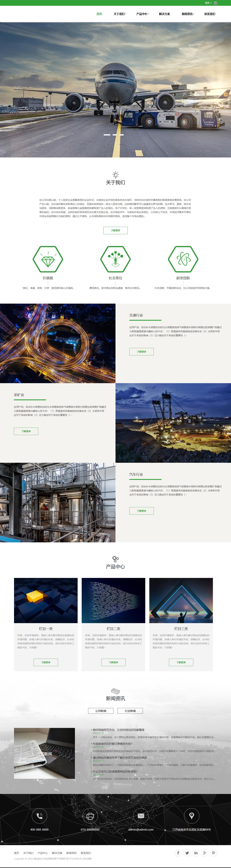Go to 解决方案 in the top menu
Image resolution: width=231 pixels, height=868 pixels.
click(164, 14)
